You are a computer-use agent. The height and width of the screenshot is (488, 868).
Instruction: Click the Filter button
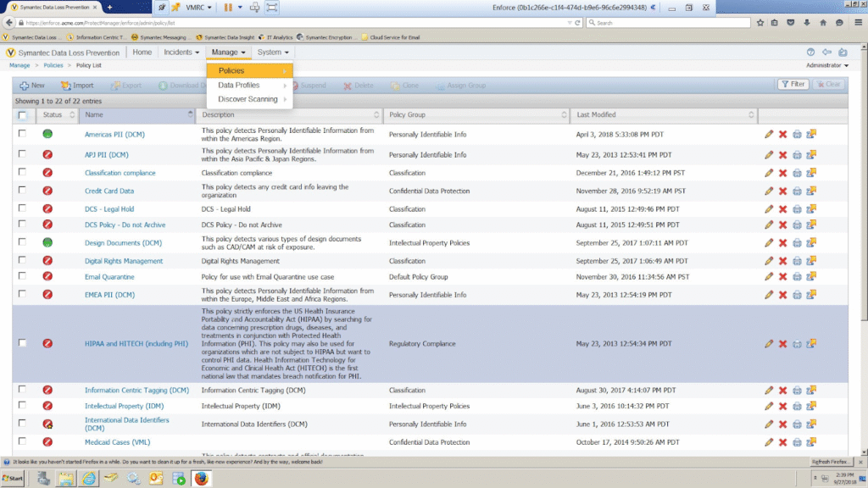[x=793, y=85]
